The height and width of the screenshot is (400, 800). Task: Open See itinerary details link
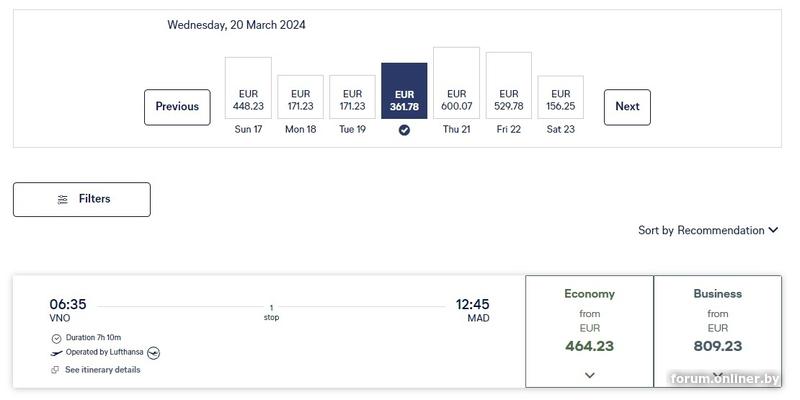tap(102, 370)
